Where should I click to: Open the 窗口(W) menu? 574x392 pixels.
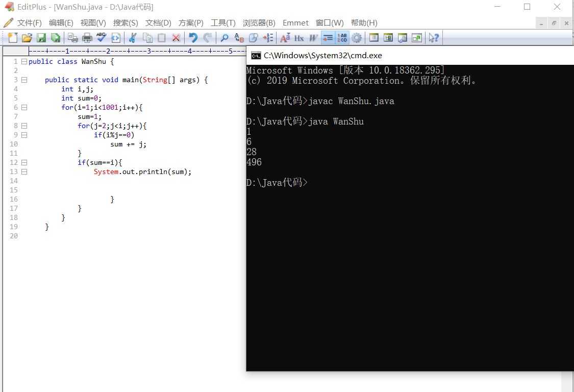click(330, 23)
